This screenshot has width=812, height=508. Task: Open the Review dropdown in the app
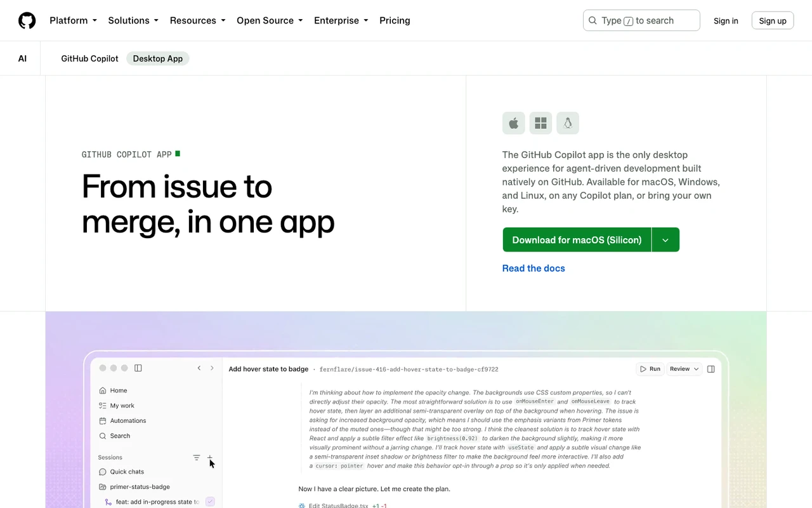(x=684, y=369)
